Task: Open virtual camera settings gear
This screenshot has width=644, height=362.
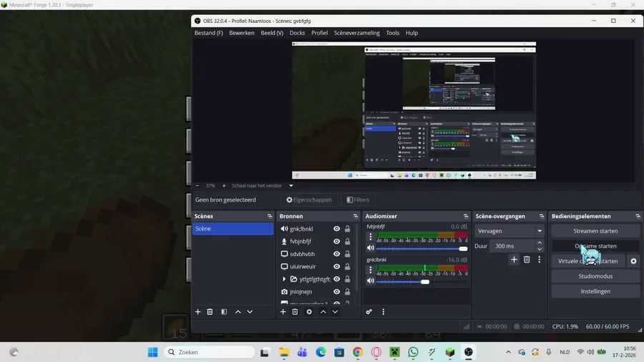Action: 633,261
